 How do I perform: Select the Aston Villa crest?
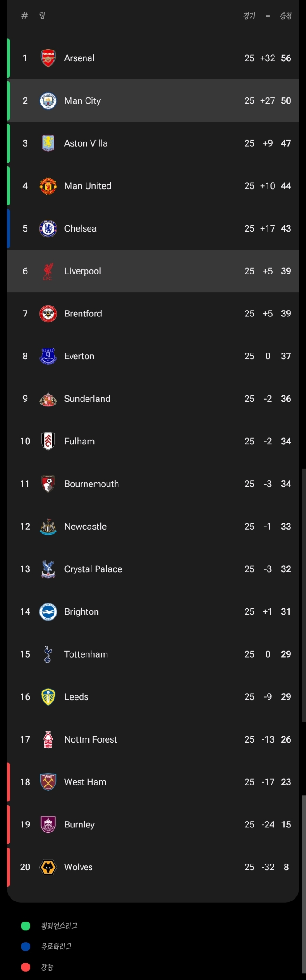point(48,143)
